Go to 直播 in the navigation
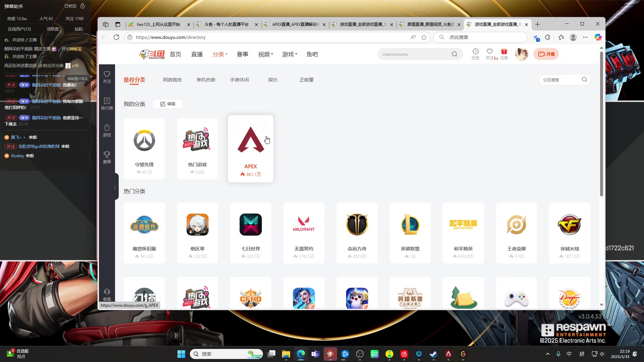This screenshot has width=644, height=362. click(197, 54)
